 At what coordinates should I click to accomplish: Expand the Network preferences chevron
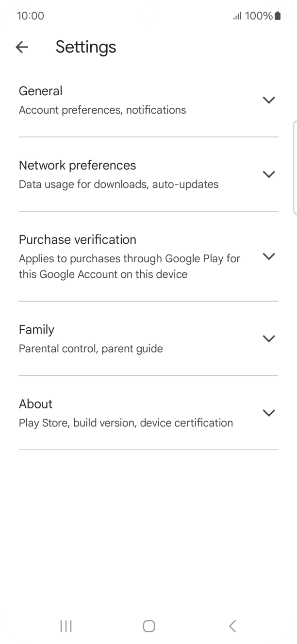[268, 174]
